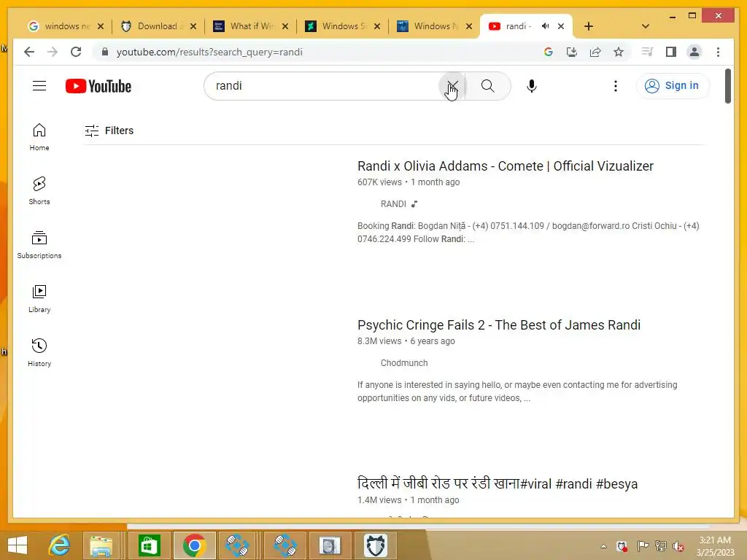This screenshot has height=560, width=747.
Task: Open 'Psychic Cringe Fails 2' video
Action: (x=499, y=325)
